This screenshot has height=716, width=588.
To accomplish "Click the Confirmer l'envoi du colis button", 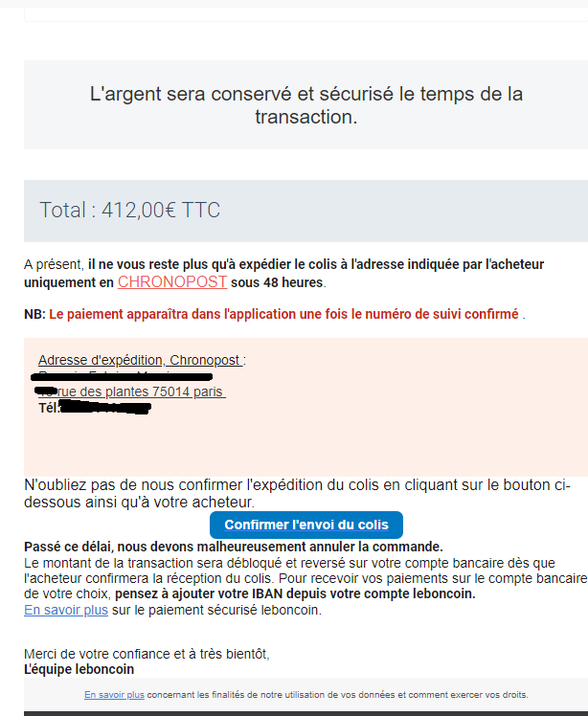I will coord(306,525).
